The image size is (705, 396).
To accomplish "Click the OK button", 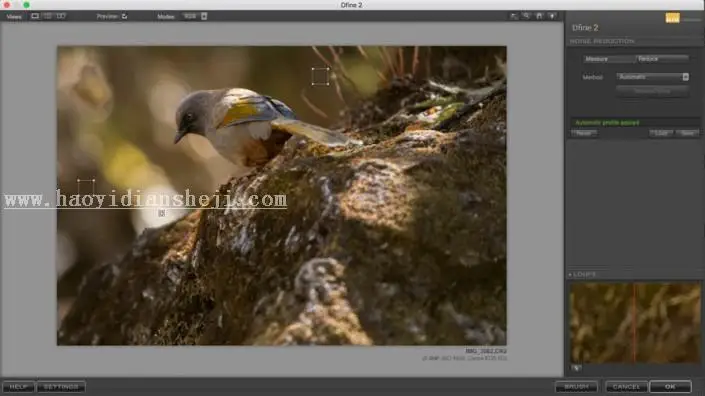I will pos(670,387).
